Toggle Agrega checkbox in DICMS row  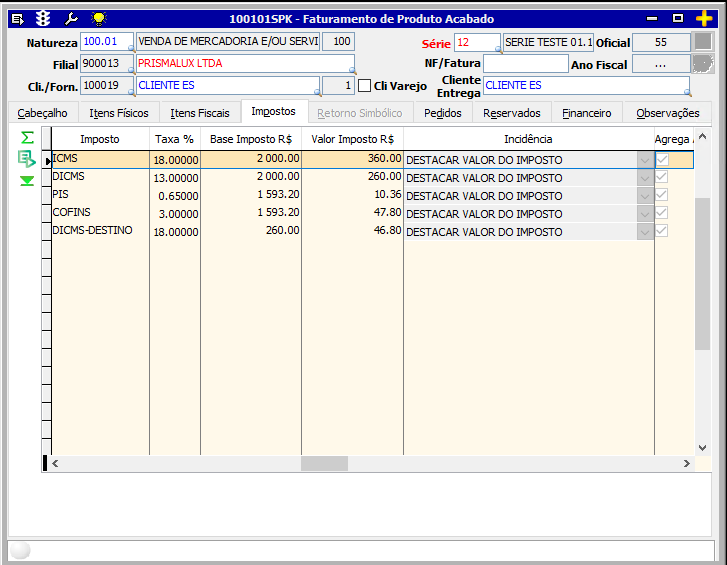662,177
